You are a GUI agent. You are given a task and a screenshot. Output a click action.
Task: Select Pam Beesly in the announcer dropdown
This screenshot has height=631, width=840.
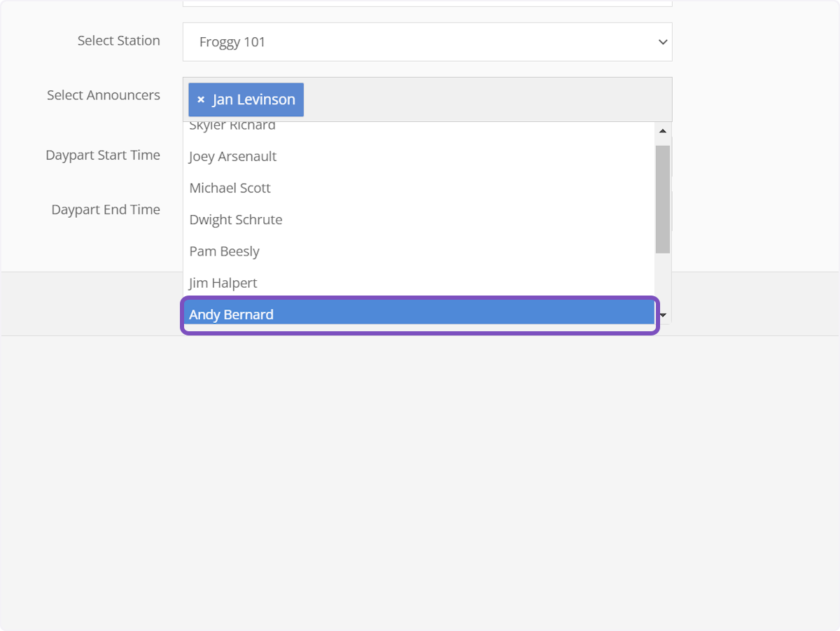point(224,251)
